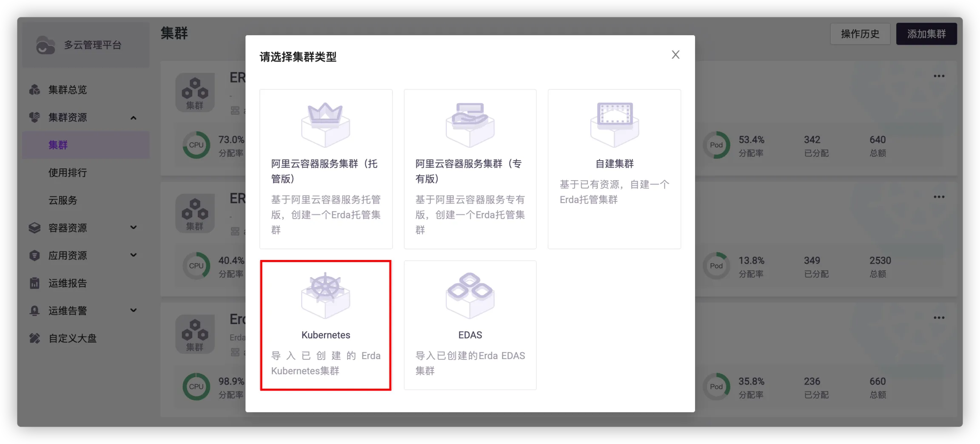This screenshot has width=980, height=444.
Task: Collapse the 集群资源 sidebar section
Action: coord(133,118)
